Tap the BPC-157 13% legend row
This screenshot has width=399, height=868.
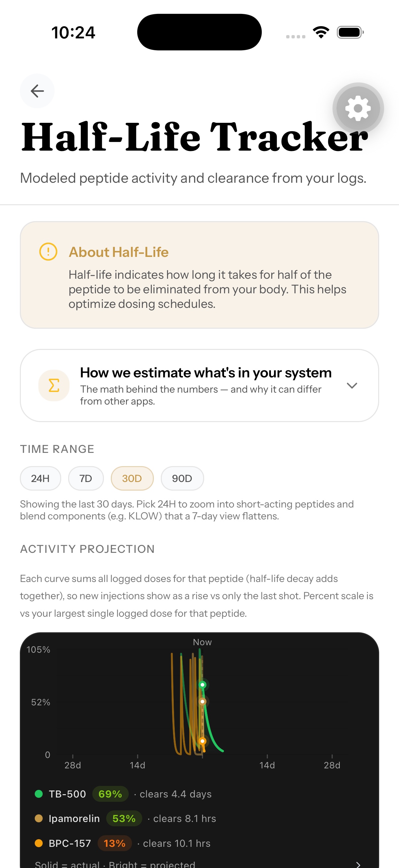click(x=122, y=843)
